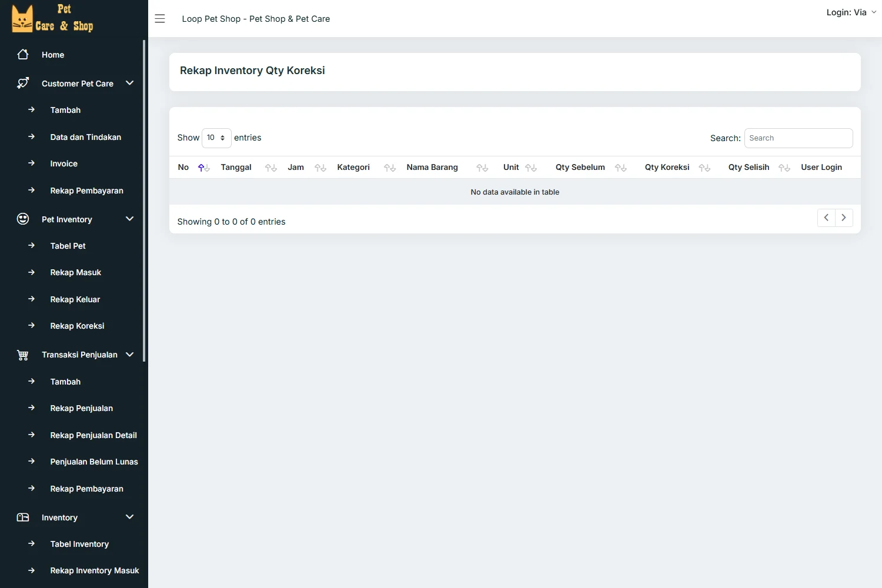Collapse Customer Pet Care chevron
The height and width of the screenshot is (588, 882).
[130, 83]
